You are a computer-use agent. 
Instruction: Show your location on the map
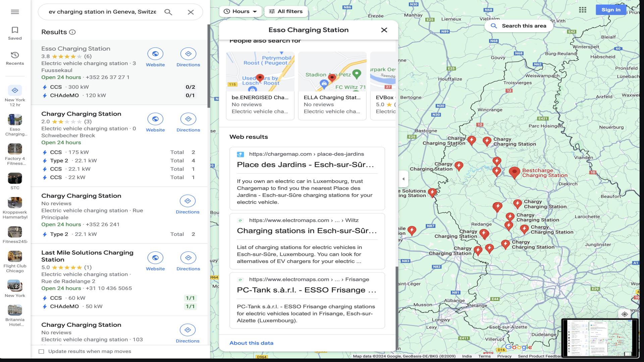point(625,314)
